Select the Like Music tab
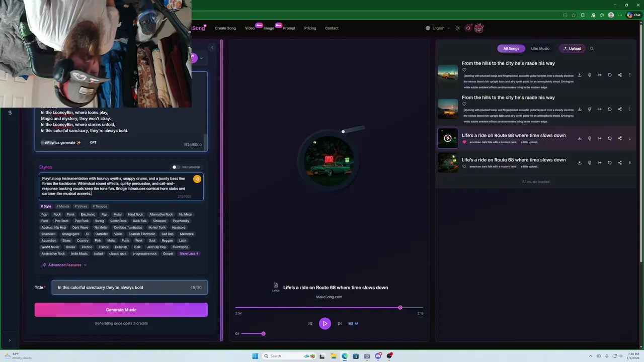644x362 pixels. (x=540, y=49)
